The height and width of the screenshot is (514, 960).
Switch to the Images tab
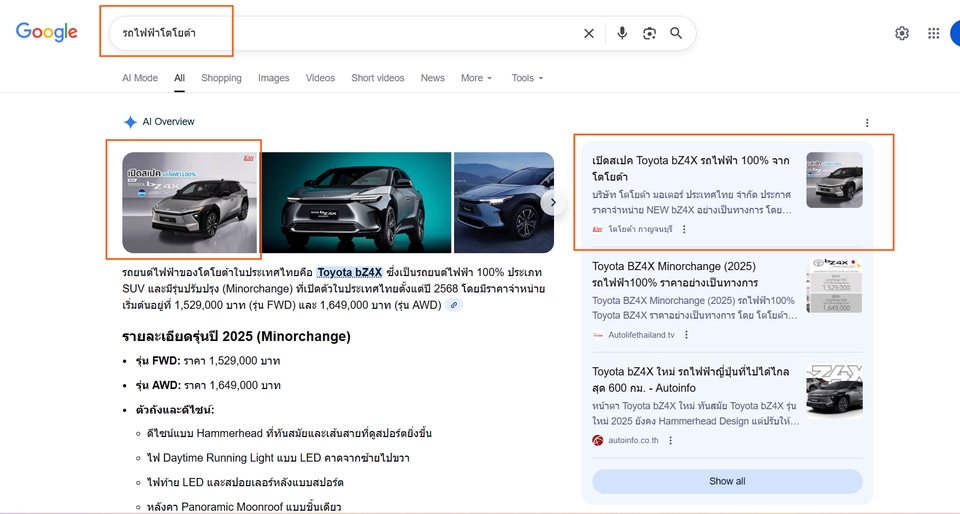(273, 78)
